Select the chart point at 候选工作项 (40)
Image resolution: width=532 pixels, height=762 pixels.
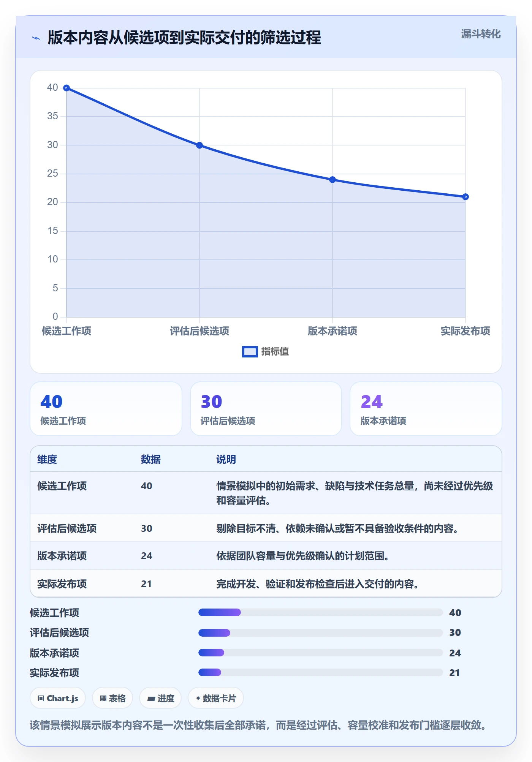[66, 88]
